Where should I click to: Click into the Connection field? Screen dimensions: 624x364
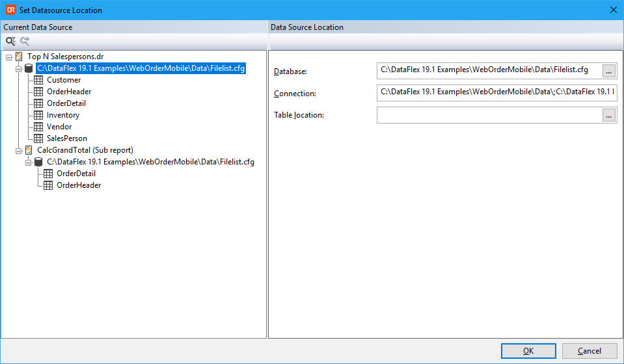(496, 92)
